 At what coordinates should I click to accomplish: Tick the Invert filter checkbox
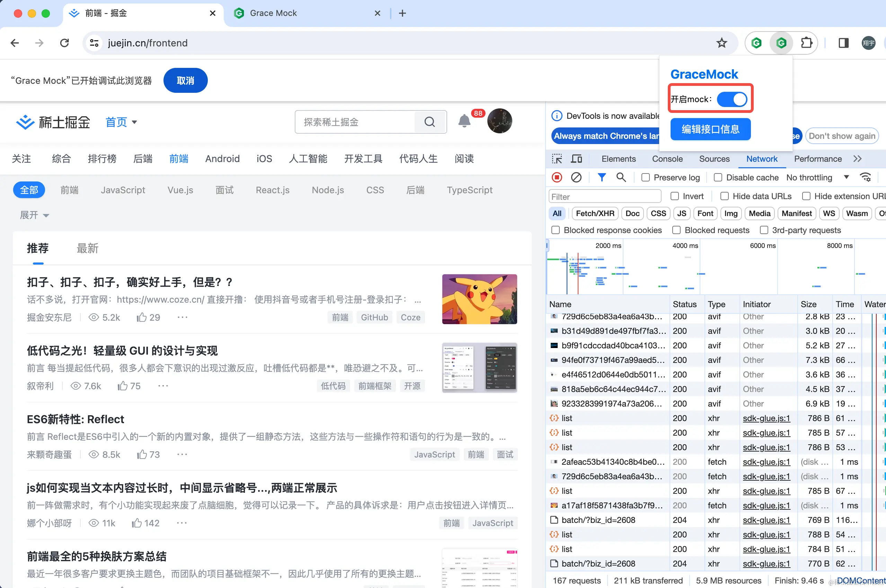tap(675, 196)
